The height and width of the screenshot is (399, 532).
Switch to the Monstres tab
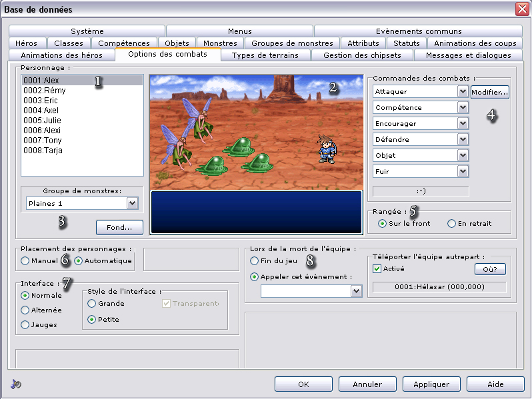click(x=219, y=43)
